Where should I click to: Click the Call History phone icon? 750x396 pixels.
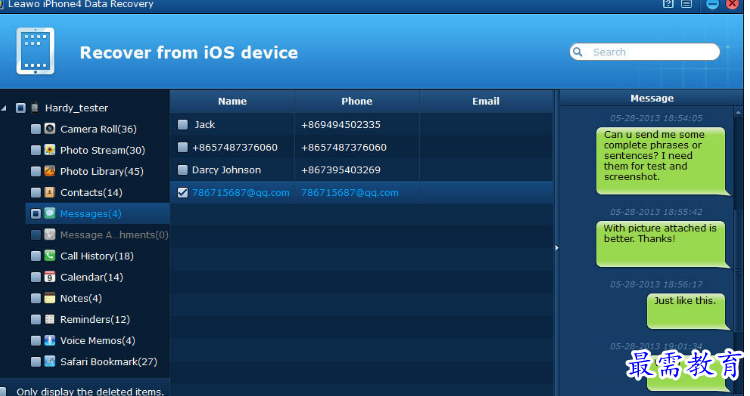point(50,255)
